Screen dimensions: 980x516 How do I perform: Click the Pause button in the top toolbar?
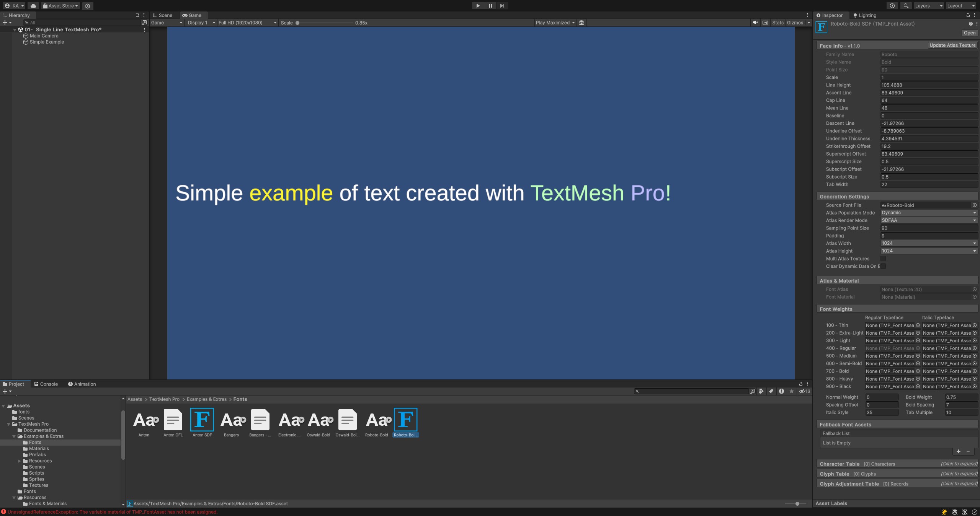[x=490, y=5]
